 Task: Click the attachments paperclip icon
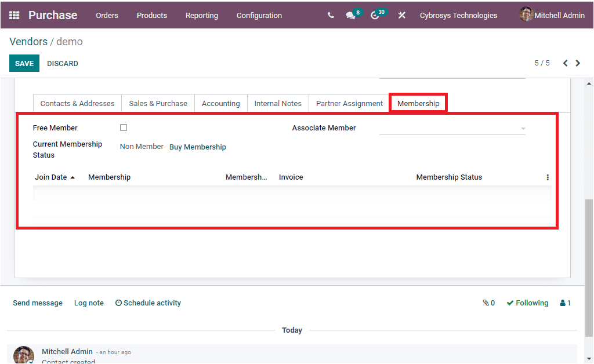tap(485, 303)
